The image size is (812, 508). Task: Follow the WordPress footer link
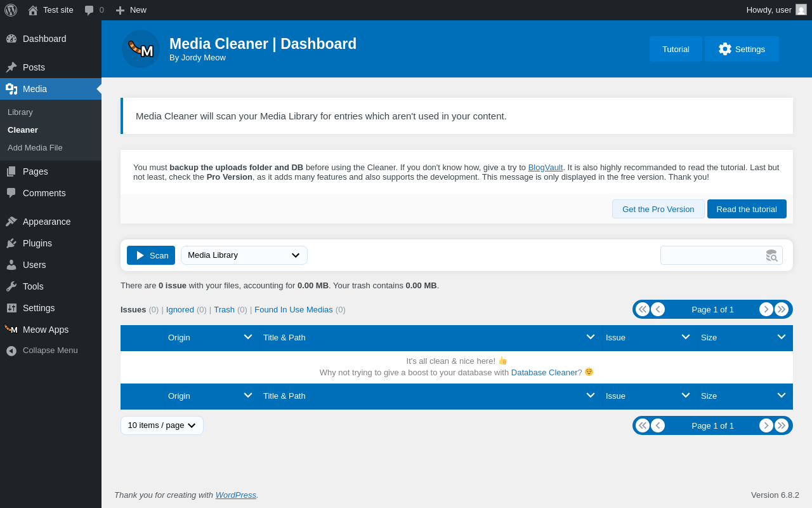[236, 495]
